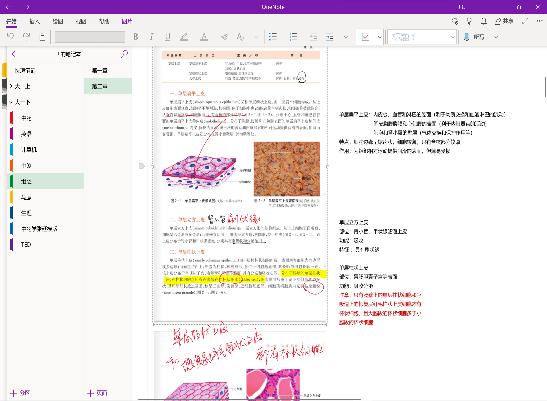The width and height of the screenshot is (547, 401).
Task: Go forward using title bar arrow
Action: point(28,7)
